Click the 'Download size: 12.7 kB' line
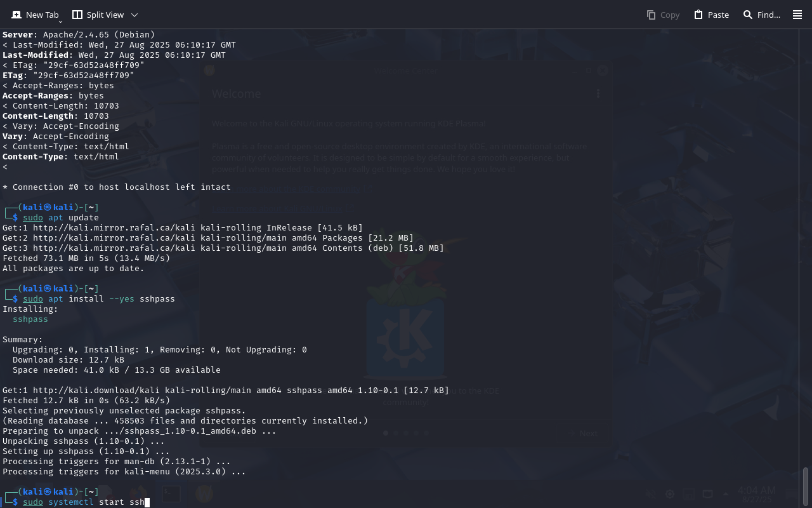This screenshot has width=812, height=508. coord(69,359)
